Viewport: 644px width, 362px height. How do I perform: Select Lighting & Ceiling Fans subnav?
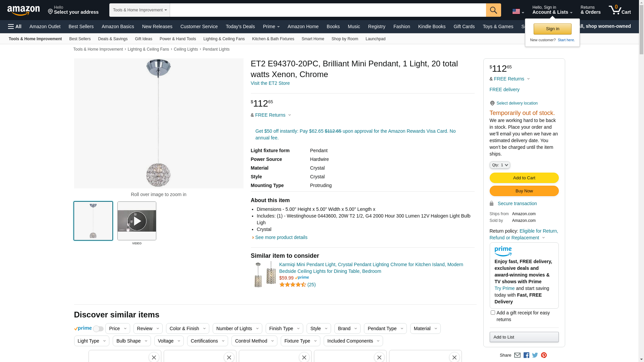point(224,39)
